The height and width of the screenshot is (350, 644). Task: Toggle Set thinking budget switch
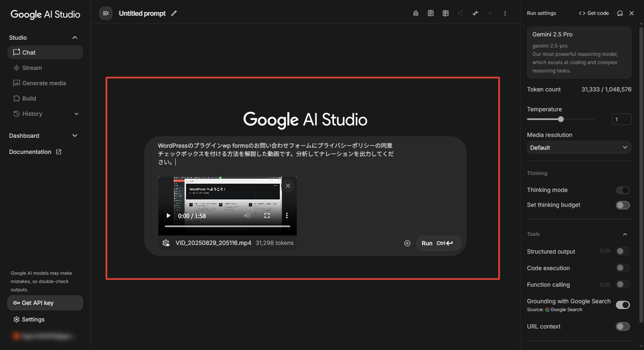pos(623,205)
